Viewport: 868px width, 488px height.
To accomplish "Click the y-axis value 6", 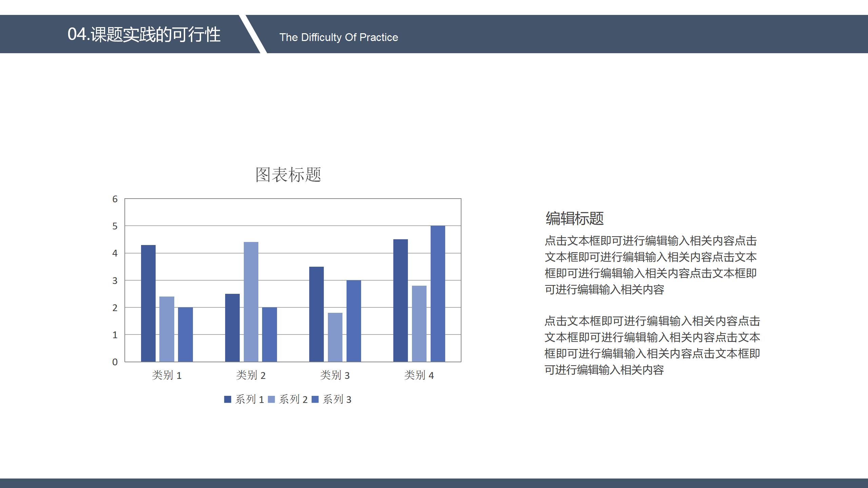I will 115,199.
